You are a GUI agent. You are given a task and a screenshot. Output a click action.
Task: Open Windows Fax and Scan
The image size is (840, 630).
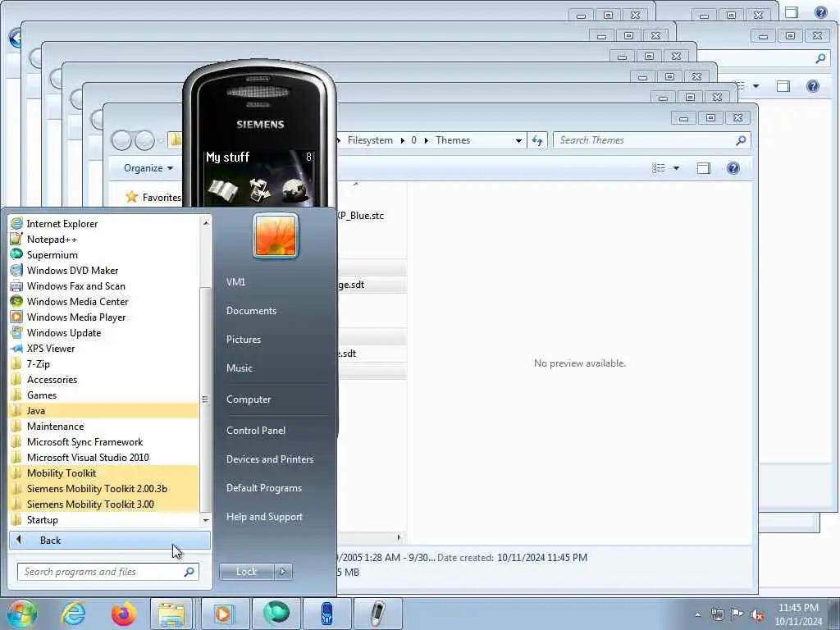point(104,286)
